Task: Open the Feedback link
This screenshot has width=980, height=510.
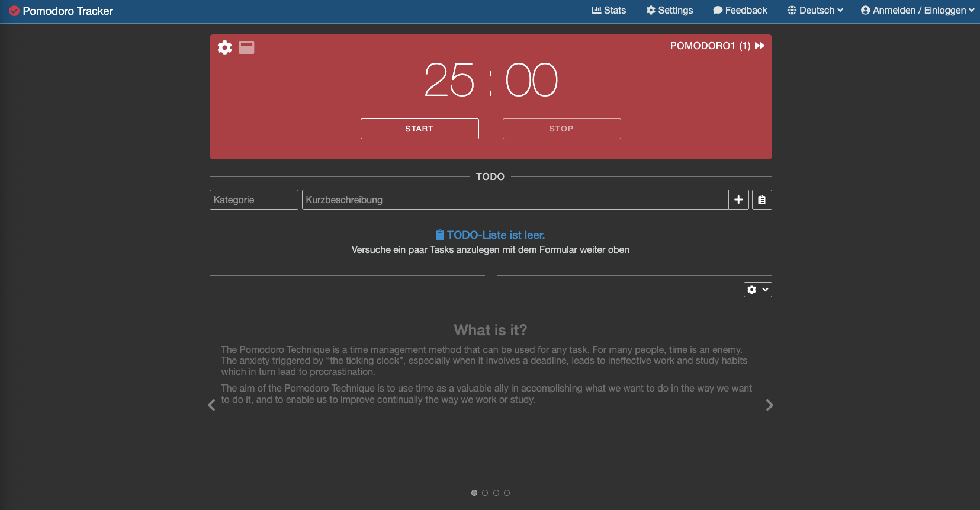Action: (740, 10)
